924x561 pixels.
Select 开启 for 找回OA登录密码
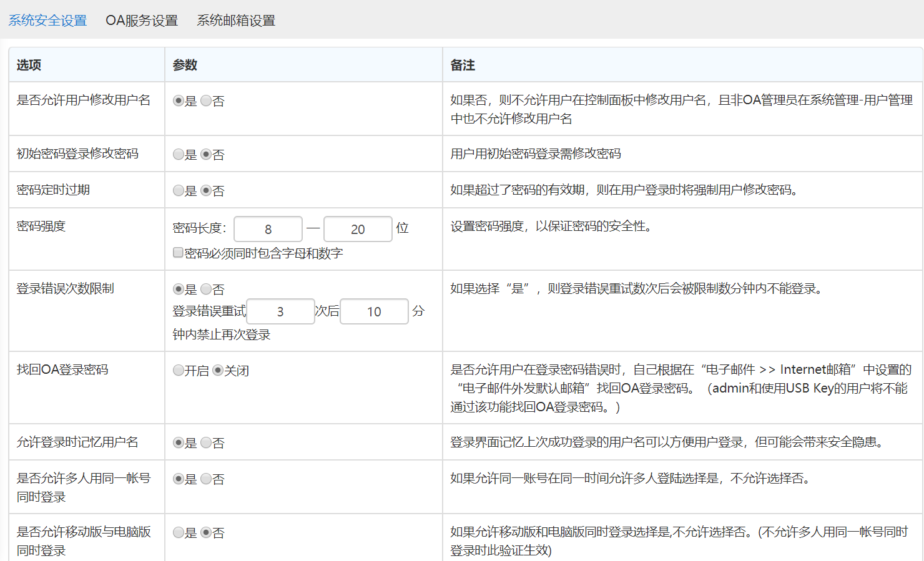click(x=179, y=371)
